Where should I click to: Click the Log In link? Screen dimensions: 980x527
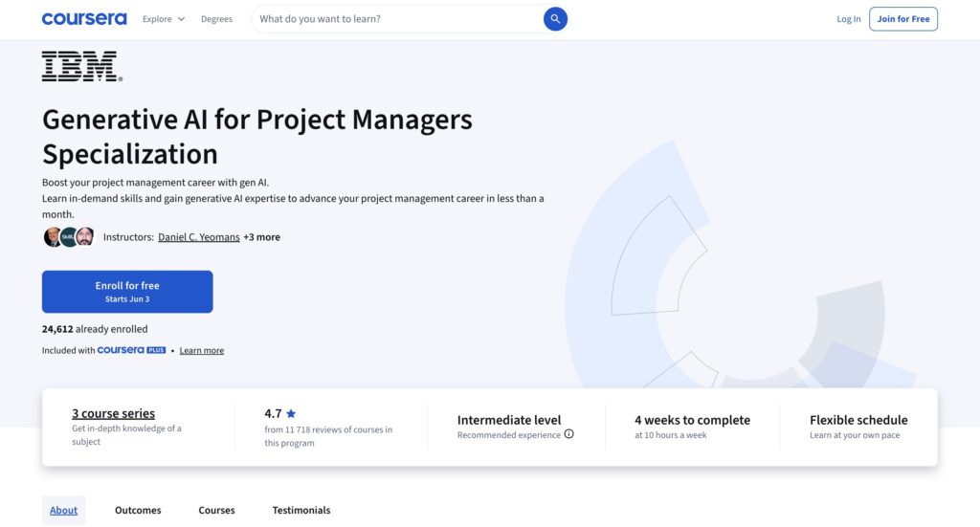(x=848, y=19)
